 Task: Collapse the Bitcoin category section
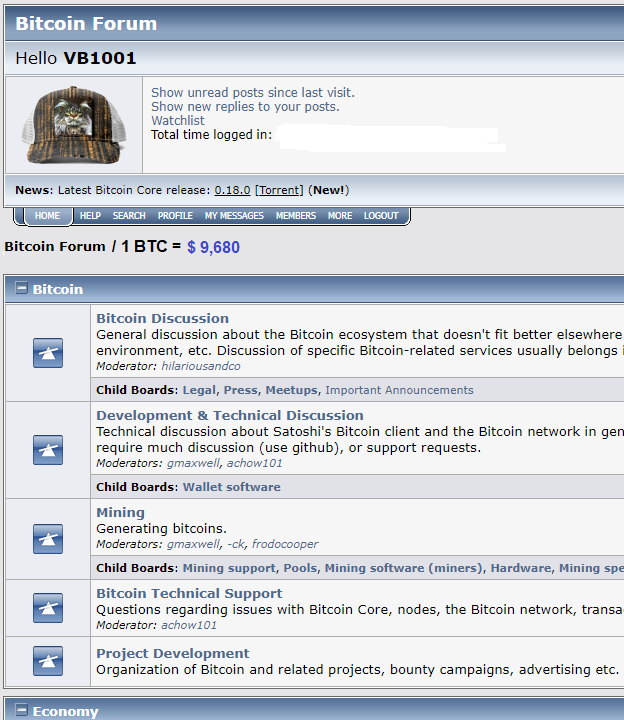tap(21, 288)
